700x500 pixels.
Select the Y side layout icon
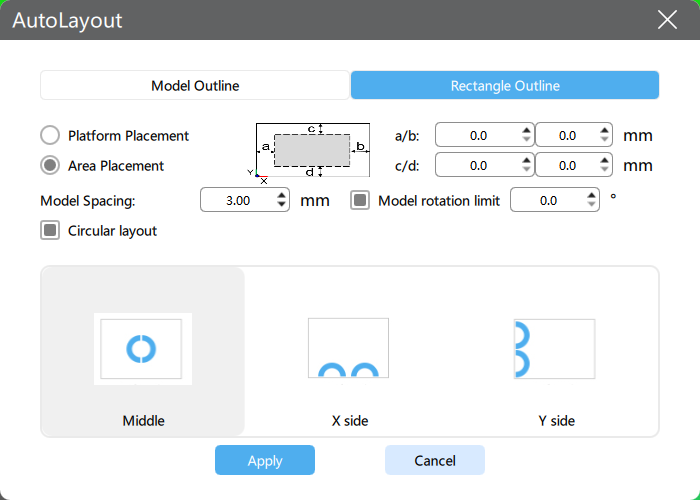click(x=554, y=349)
